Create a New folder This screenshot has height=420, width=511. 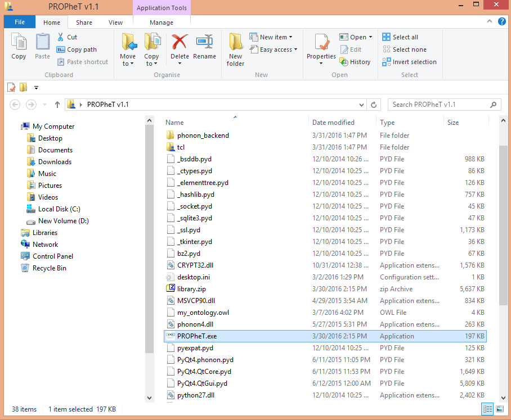[x=235, y=49]
